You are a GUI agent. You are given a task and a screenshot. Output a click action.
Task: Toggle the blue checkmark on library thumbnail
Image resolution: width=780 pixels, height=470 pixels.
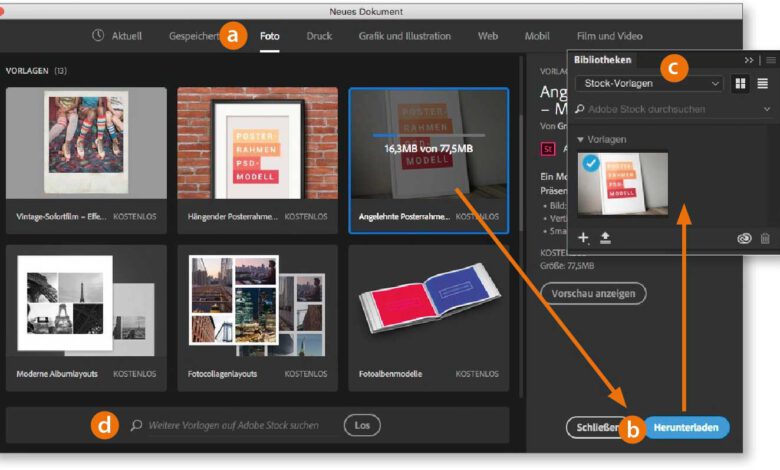[591, 163]
